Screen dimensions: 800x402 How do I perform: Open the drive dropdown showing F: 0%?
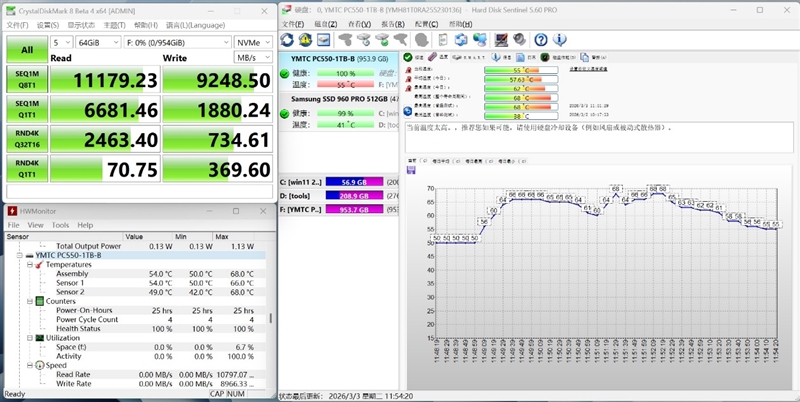point(177,42)
